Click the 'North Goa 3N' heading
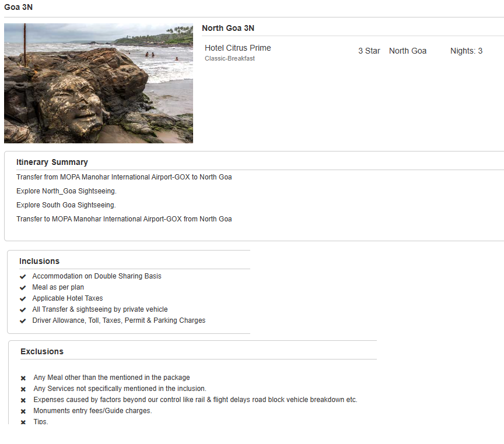 click(228, 28)
